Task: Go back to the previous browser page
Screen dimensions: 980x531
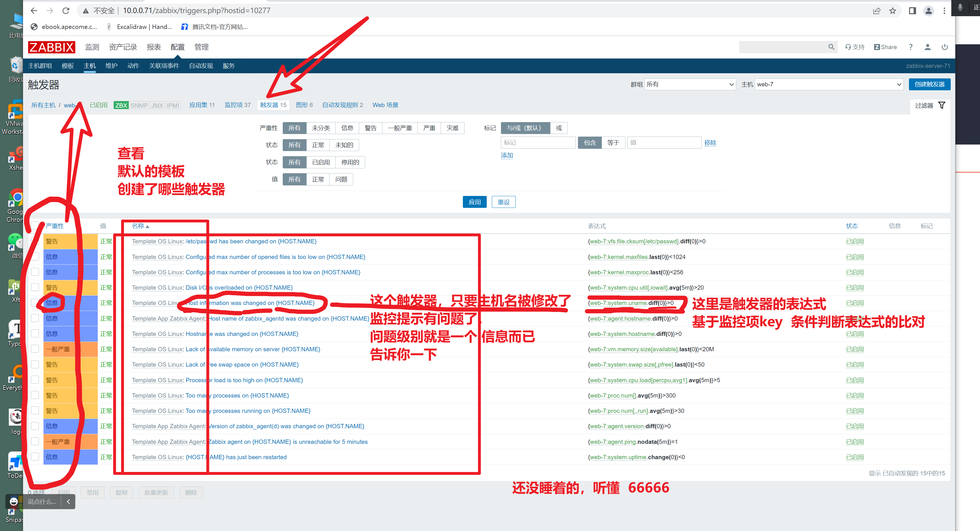Action: [x=34, y=11]
